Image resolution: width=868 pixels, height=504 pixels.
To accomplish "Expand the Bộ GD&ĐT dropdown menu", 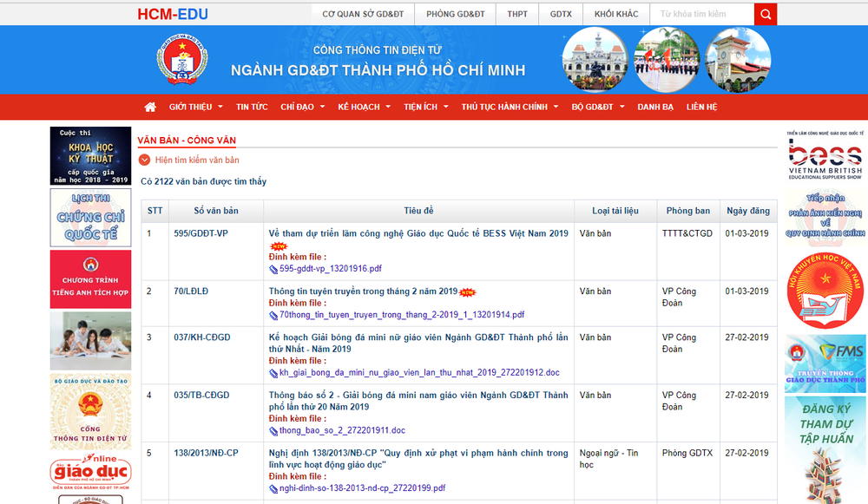I will (598, 108).
